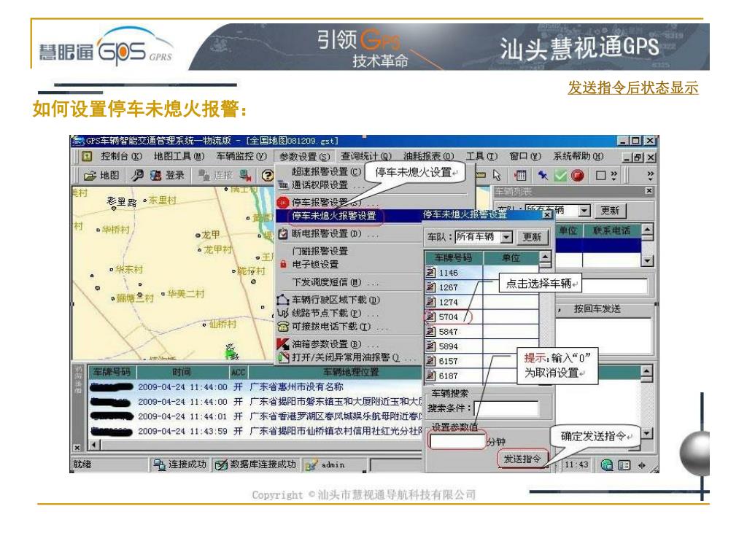Close the 停车未熄火报警设置 dialog
747x560 pixels.
(547, 215)
